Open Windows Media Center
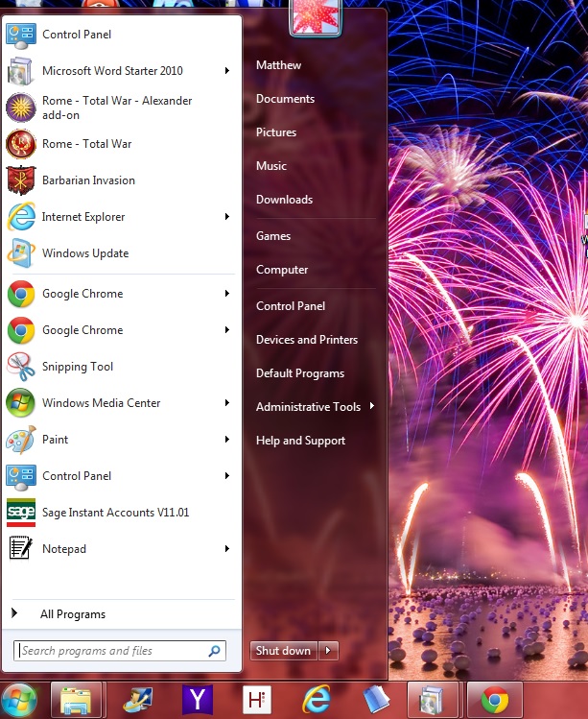The image size is (588, 719). point(101,403)
